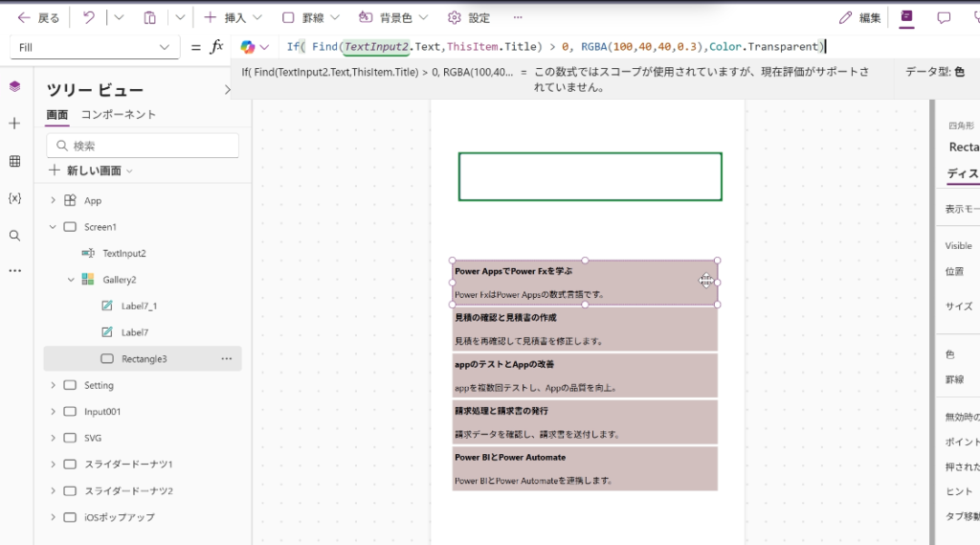
Task: Switch to the コンポーネント tab
Action: click(x=118, y=115)
